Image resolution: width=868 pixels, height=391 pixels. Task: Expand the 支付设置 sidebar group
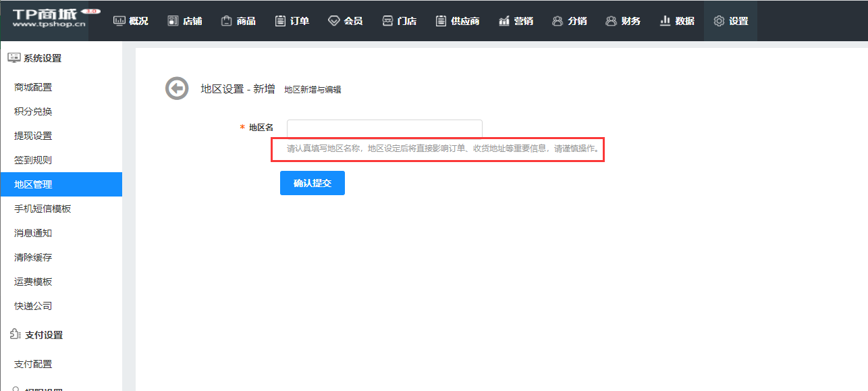coord(43,335)
